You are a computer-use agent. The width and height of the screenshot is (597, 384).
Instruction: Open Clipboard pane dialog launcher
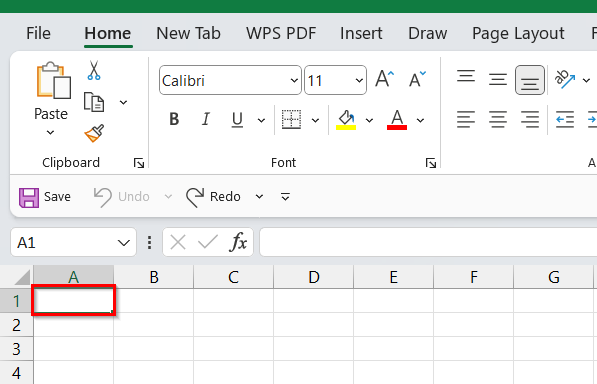tap(139, 163)
